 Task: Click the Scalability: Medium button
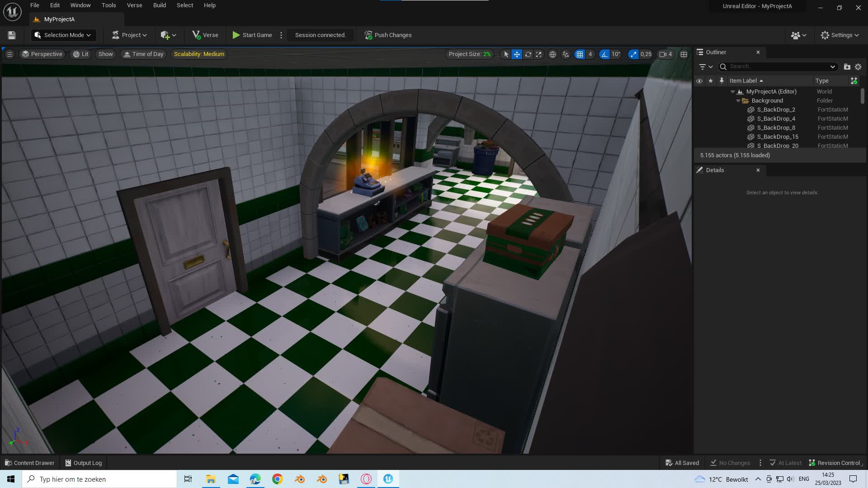click(x=199, y=54)
